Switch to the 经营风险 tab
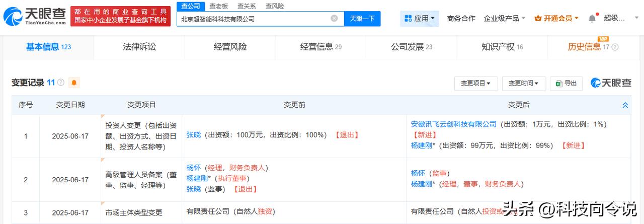The height and width of the screenshot is (224, 644). point(230,47)
